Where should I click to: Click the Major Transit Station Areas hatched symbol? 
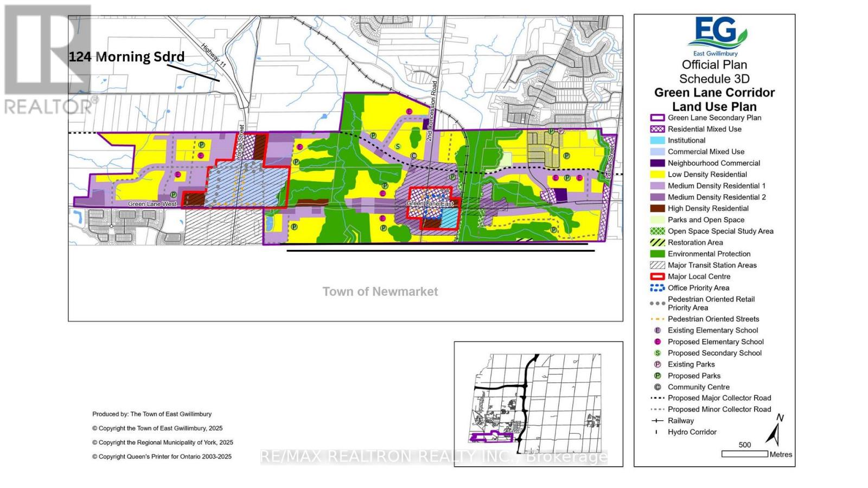pos(658,265)
